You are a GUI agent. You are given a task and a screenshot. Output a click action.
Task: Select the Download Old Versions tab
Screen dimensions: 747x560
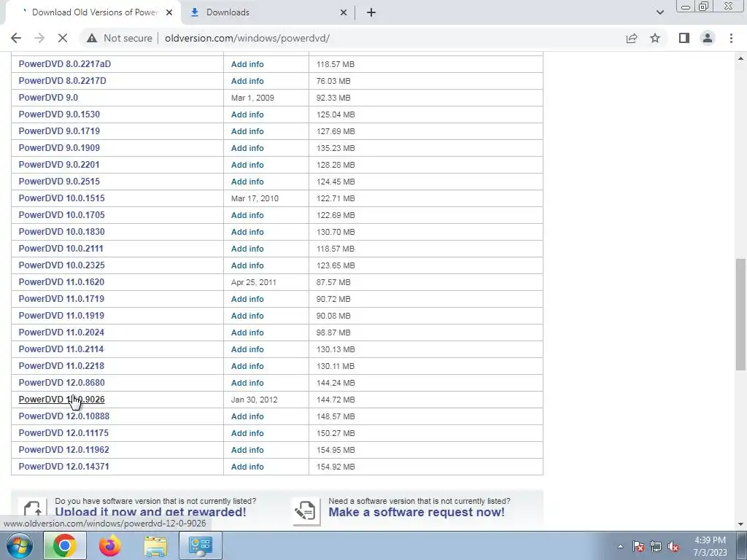coord(93,12)
